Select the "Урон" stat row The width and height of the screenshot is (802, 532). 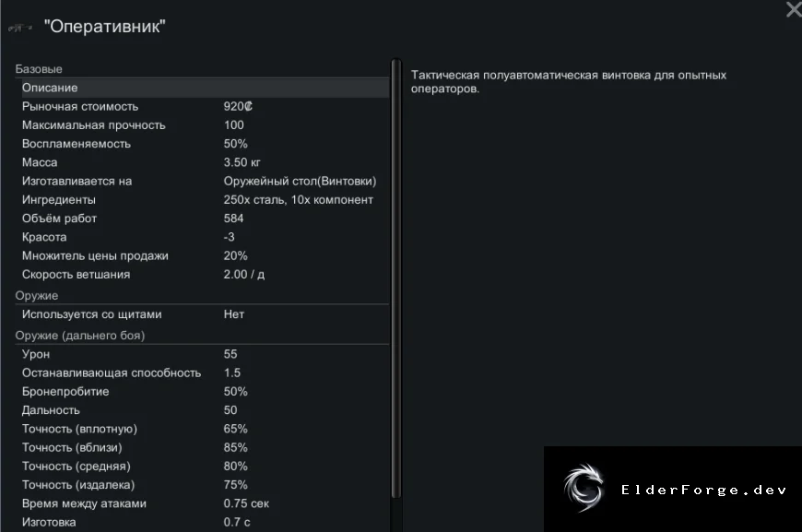[202, 354]
